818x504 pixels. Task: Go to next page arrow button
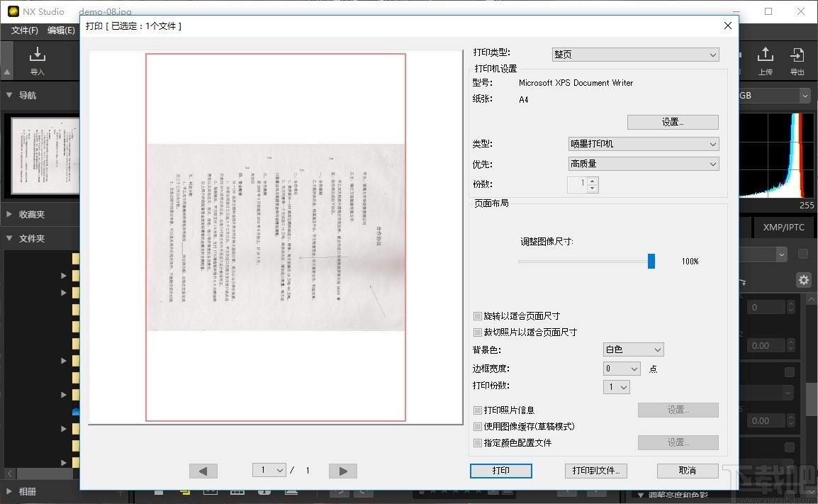343,471
